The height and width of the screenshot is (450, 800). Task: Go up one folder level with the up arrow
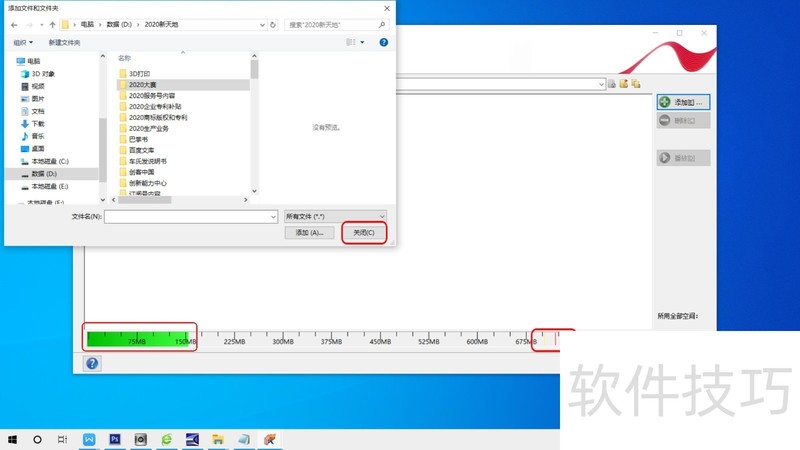click(x=52, y=24)
